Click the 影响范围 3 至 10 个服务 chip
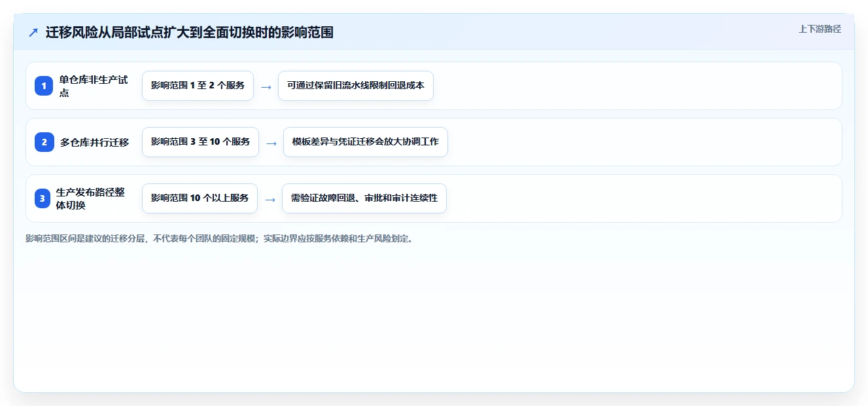 [200, 142]
